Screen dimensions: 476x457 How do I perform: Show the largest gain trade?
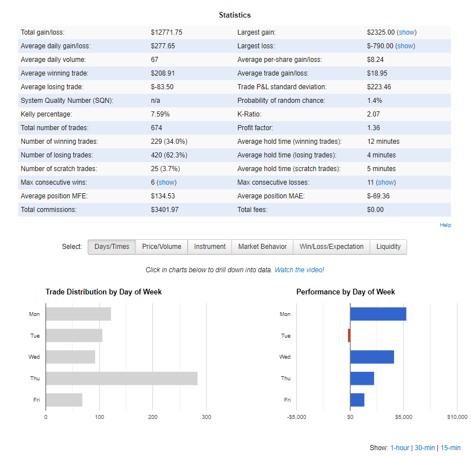coord(407,32)
